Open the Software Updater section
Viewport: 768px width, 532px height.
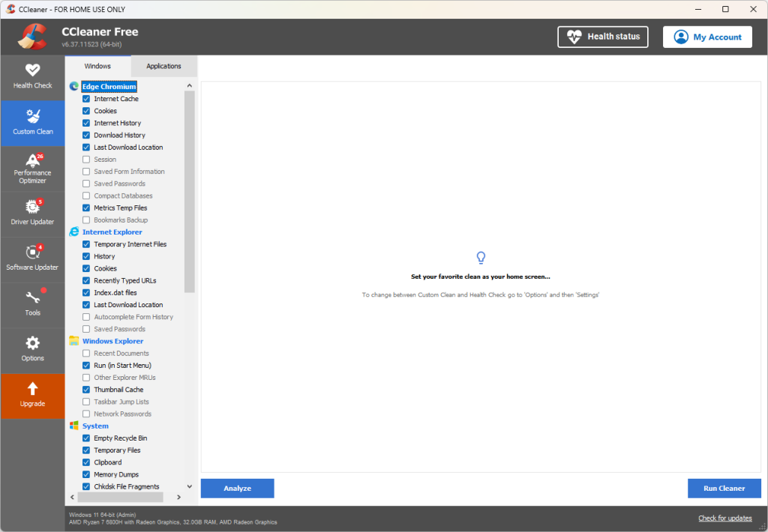point(32,259)
